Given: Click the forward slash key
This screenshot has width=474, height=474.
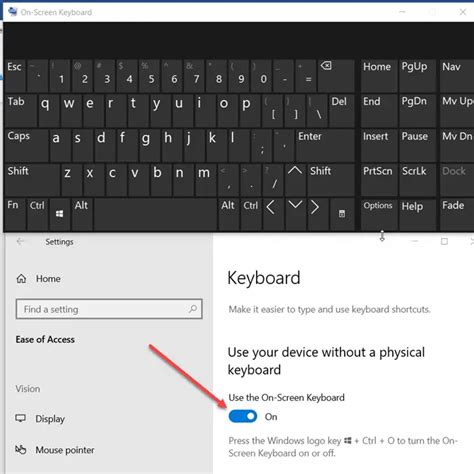Looking at the screenshot, I should click(x=273, y=179).
